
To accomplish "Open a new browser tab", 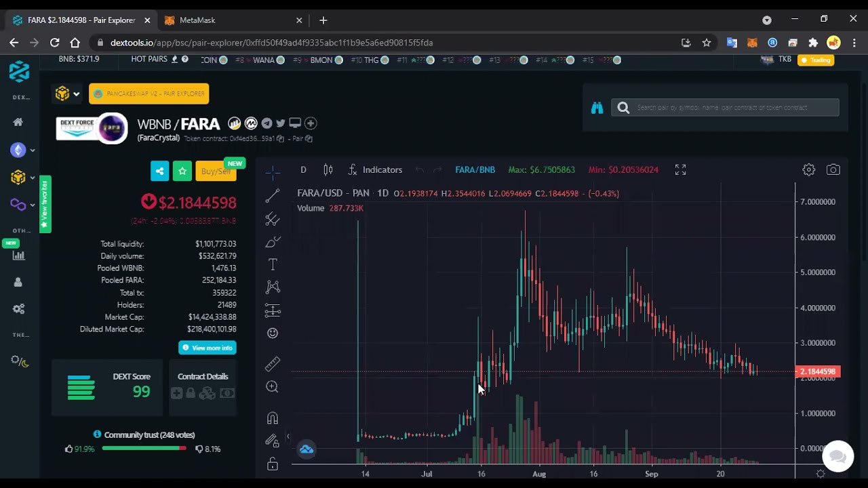I will tap(323, 20).
